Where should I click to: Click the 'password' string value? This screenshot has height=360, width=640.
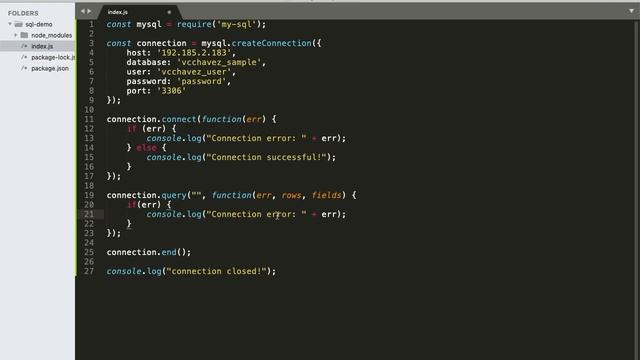tap(201, 81)
